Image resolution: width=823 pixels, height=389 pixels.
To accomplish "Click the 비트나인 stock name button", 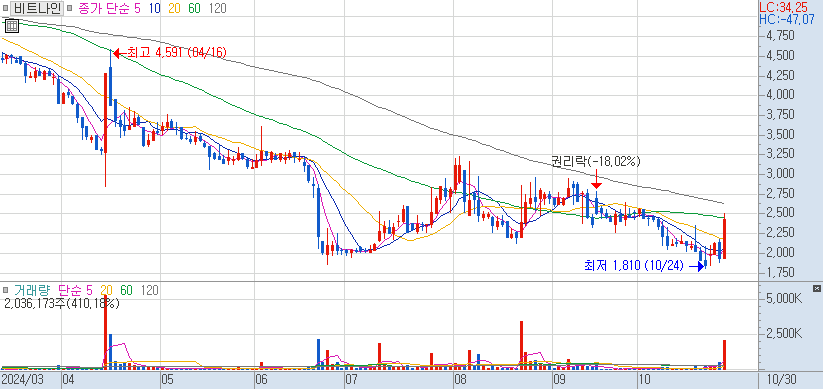I will click(37, 8).
